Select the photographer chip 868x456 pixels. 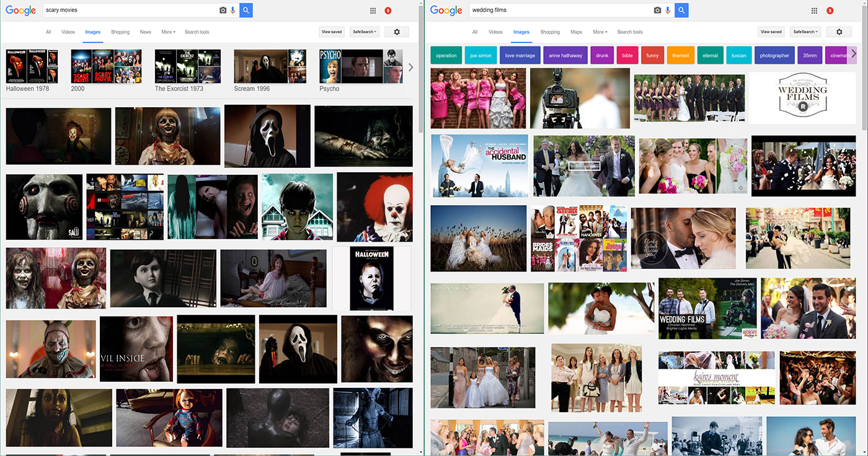coord(774,55)
